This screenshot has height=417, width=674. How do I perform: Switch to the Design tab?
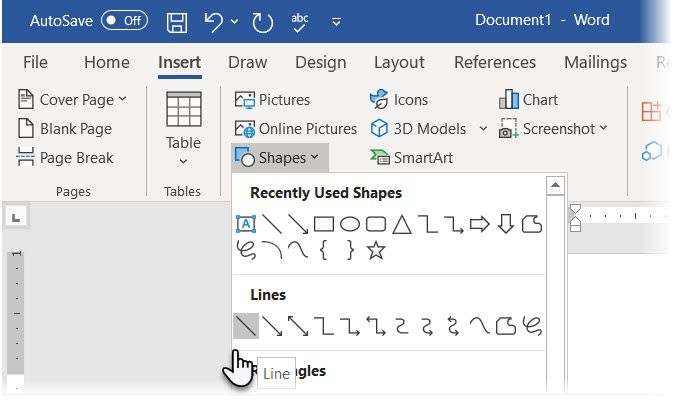321,62
